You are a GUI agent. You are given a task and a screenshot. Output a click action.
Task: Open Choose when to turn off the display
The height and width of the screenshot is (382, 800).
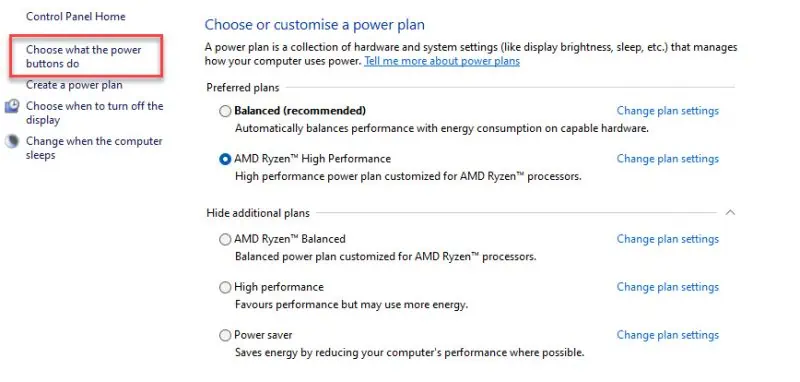[x=94, y=113]
